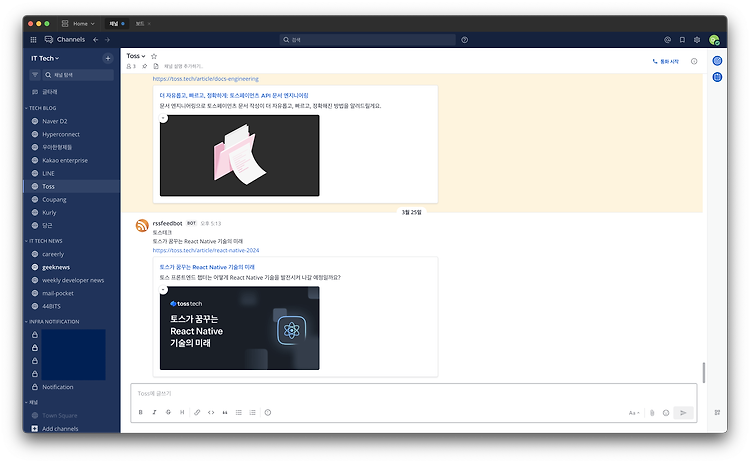Switch to the first tab next to the Home menu
The width and height of the screenshot is (750, 463).
(116, 23)
